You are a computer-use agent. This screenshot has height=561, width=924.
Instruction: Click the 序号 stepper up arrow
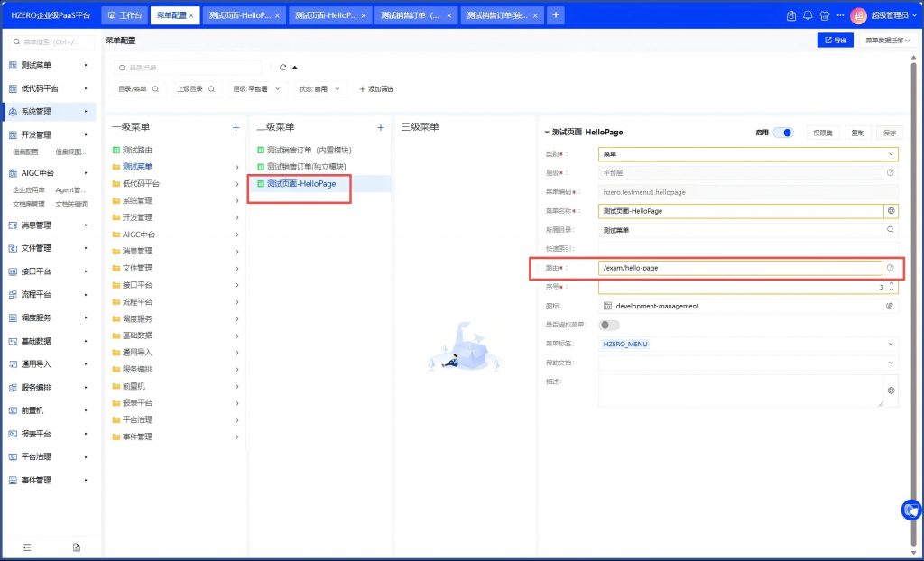tap(892, 283)
